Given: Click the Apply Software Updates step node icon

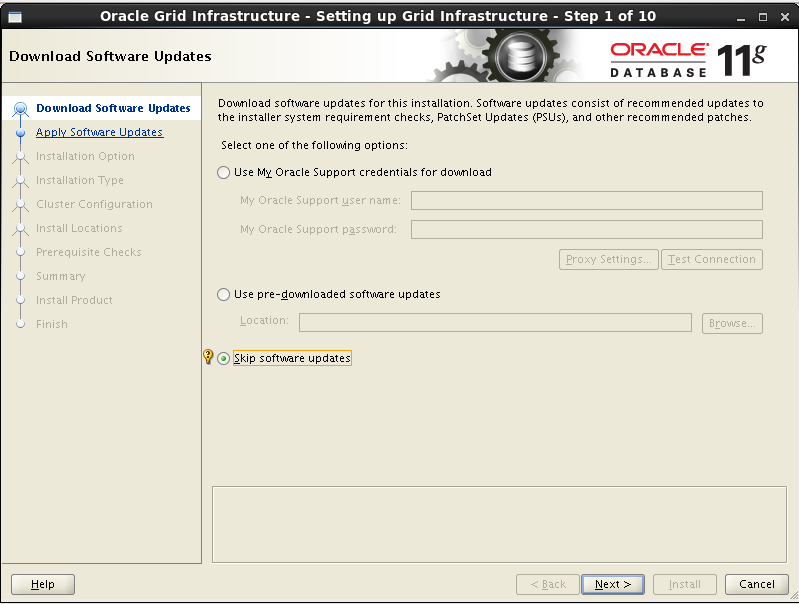Looking at the screenshot, I should (x=20, y=133).
